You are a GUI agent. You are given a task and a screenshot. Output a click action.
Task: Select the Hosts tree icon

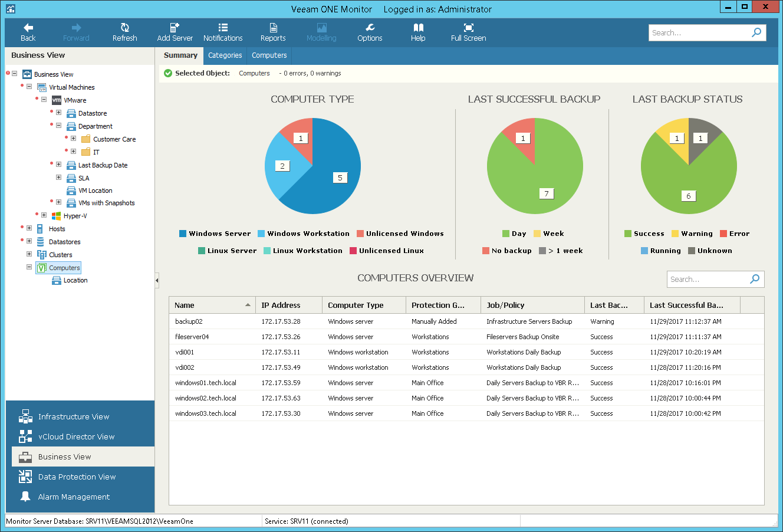tap(40, 229)
